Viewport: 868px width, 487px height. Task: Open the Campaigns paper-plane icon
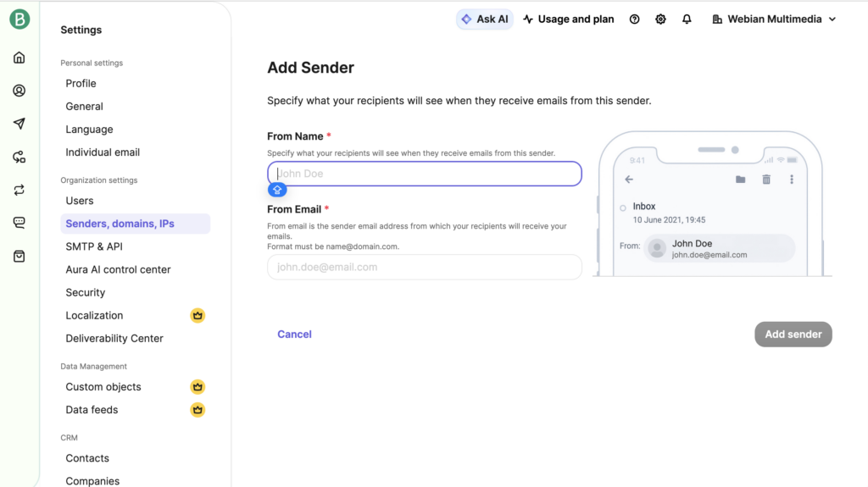coord(19,124)
